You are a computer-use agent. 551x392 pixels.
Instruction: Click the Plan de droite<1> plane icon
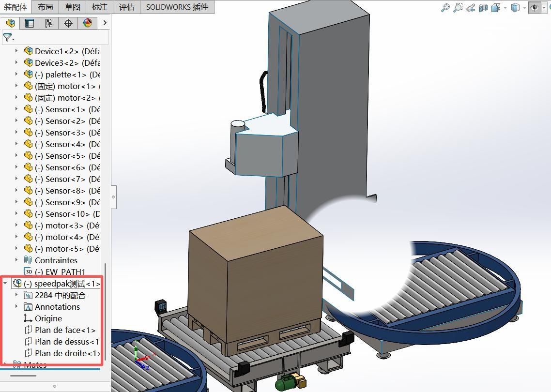[x=28, y=353]
